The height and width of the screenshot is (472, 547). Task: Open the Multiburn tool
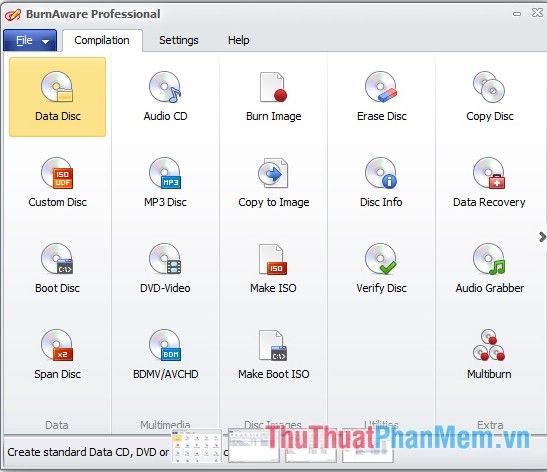489,355
